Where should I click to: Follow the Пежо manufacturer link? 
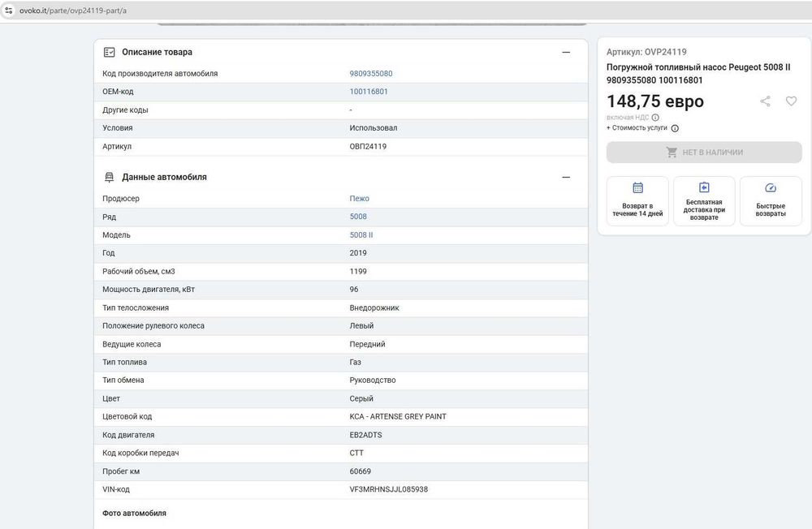[x=359, y=199]
